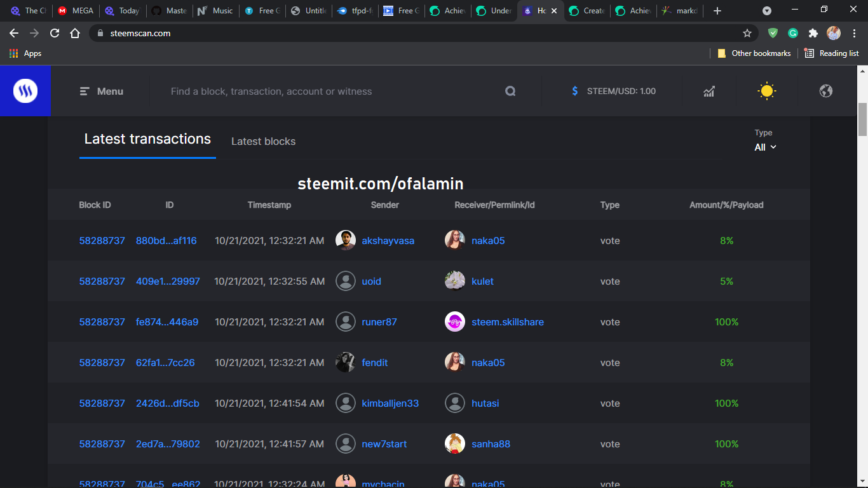Click hutasi default avatar icon
The height and width of the screenshot is (488, 868).
click(455, 403)
